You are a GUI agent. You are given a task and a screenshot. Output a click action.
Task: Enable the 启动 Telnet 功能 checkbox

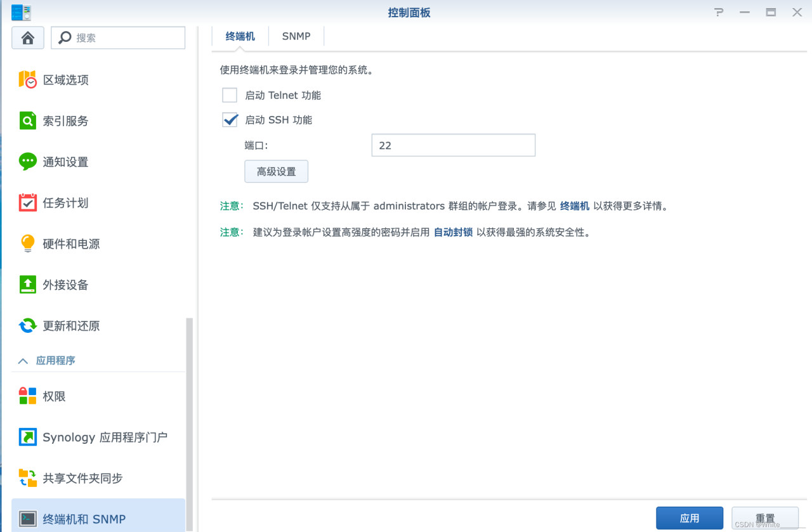click(230, 96)
